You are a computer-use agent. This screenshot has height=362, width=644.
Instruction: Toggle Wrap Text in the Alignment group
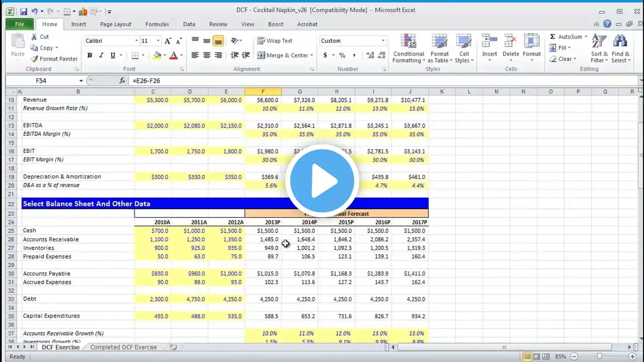pos(275,41)
